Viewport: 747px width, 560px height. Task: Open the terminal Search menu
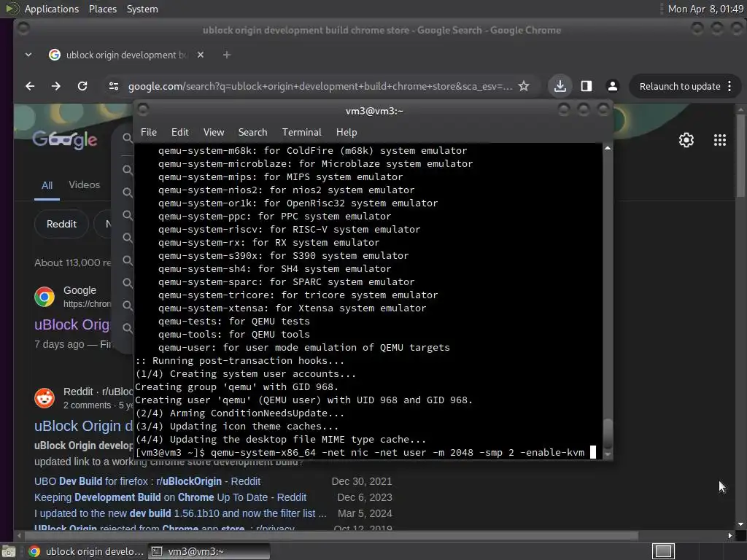pyautogui.click(x=252, y=133)
